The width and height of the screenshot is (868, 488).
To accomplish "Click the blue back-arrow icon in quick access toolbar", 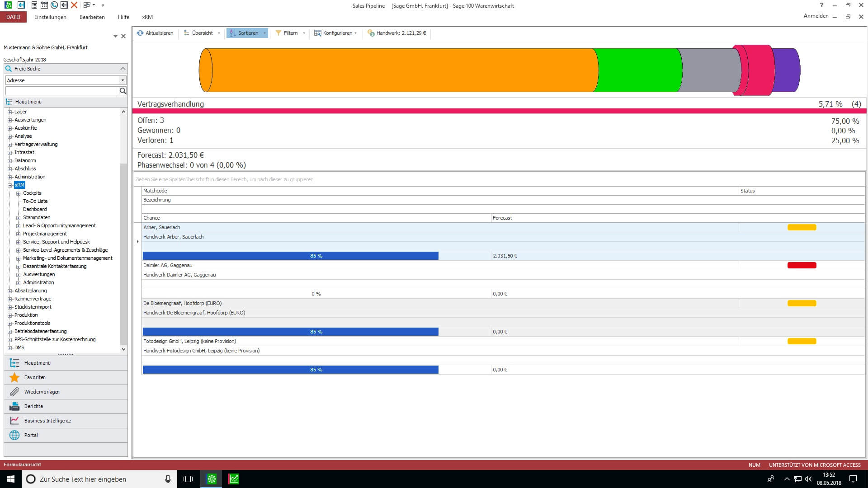I will pyautogui.click(x=21, y=5).
